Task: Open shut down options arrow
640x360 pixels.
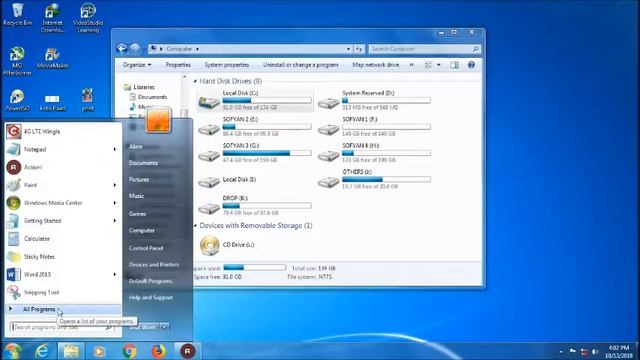Action: [164, 327]
